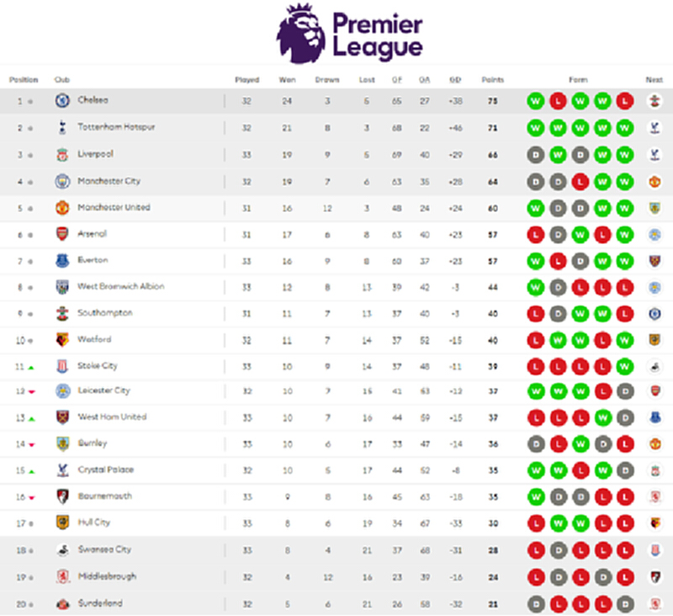673x616 pixels.
Task: Click Chelsea's next opponent badge
Action: (654, 101)
